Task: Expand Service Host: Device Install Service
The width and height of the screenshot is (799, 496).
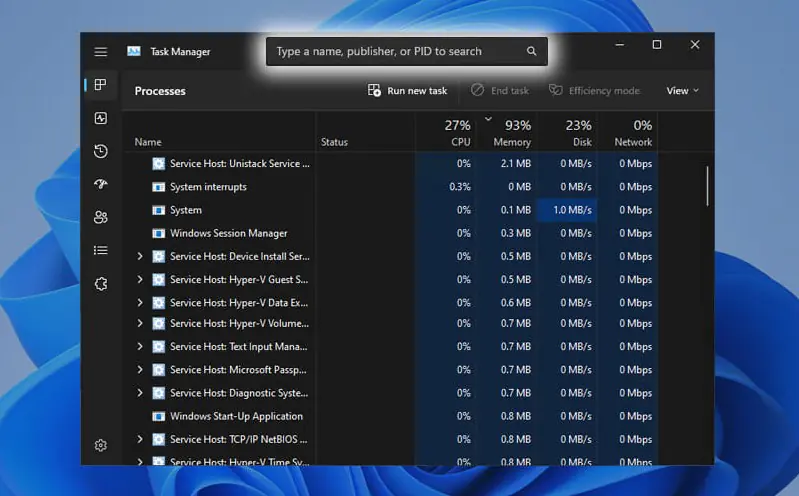Action: [x=140, y=257]
